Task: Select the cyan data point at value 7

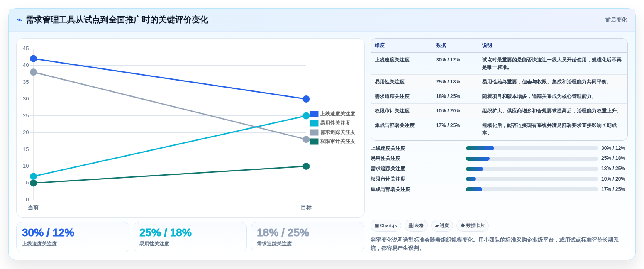Action: point(33,176)
